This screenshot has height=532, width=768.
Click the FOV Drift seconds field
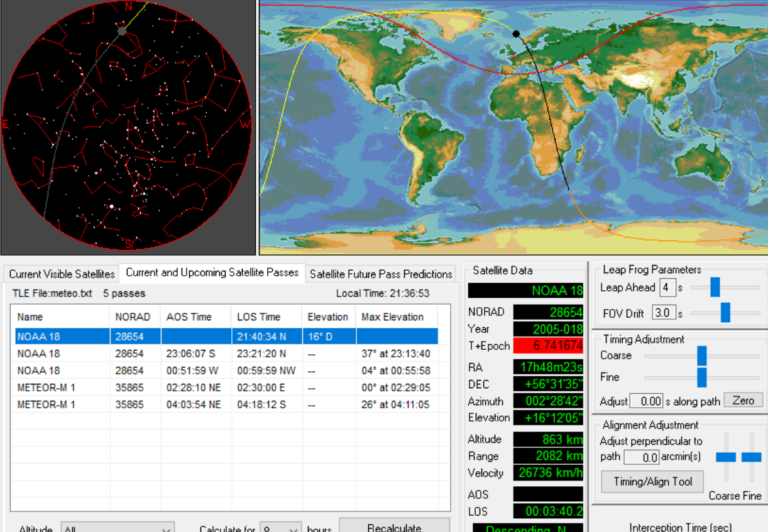point(662,312)
